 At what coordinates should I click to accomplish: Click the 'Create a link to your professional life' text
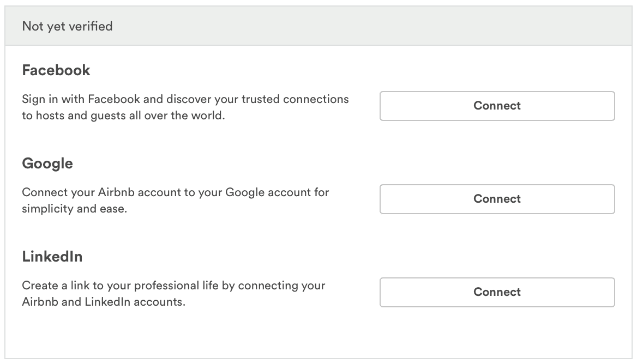coord(173,293)
